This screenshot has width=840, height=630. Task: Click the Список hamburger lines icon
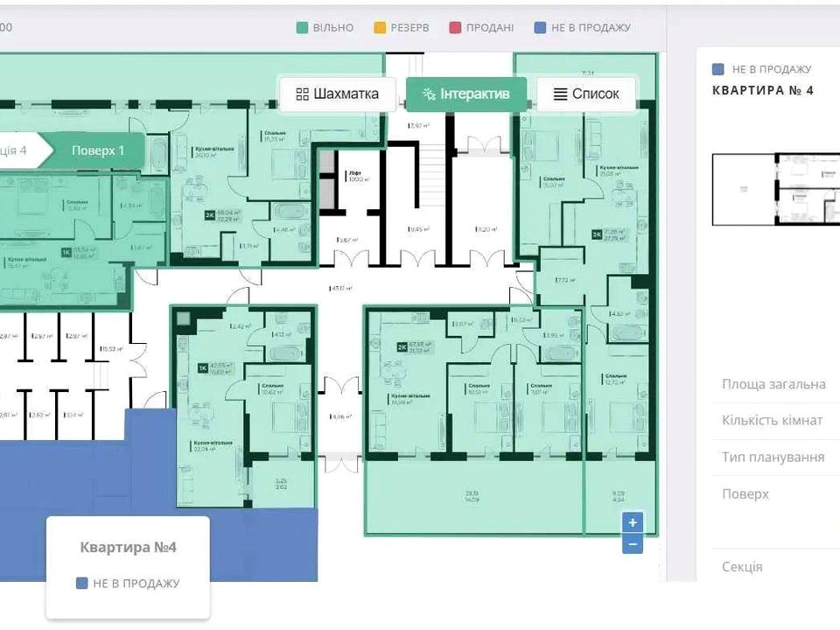click(x=560, y=94)
